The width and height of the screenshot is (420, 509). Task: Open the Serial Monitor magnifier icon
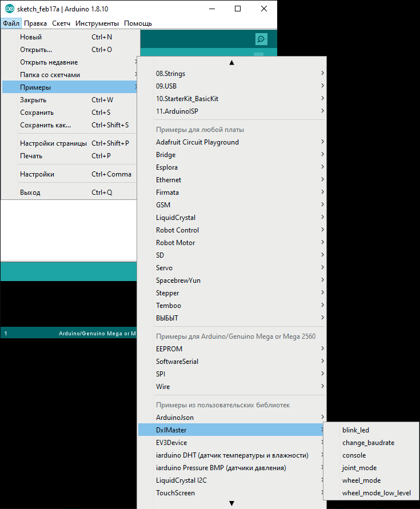[261, 39]
